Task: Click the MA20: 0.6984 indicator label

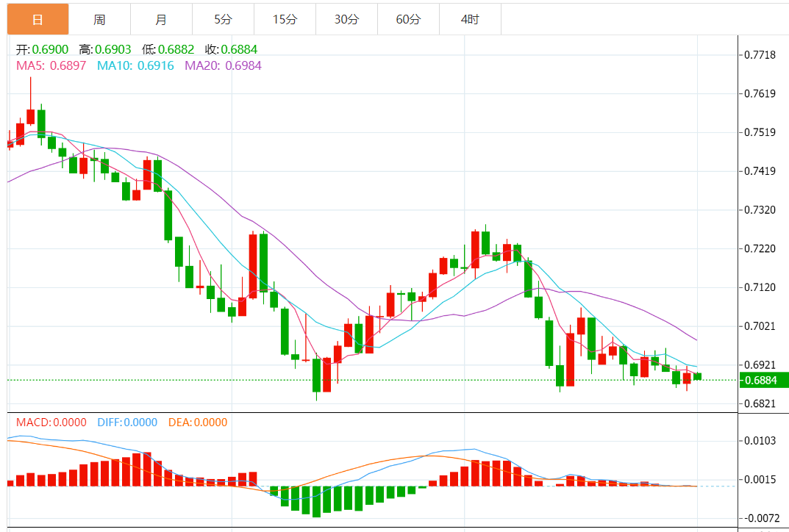Action: [223, 66]
